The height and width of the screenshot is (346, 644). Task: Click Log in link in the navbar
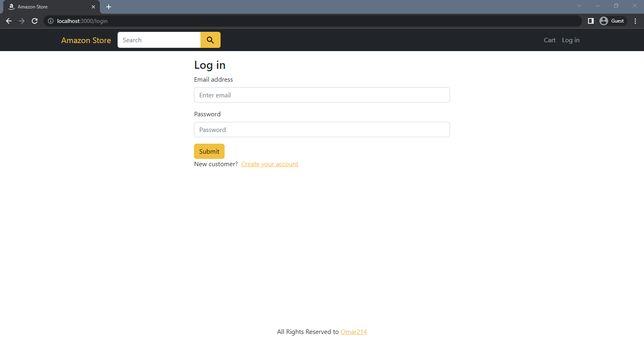coord(571,40)
